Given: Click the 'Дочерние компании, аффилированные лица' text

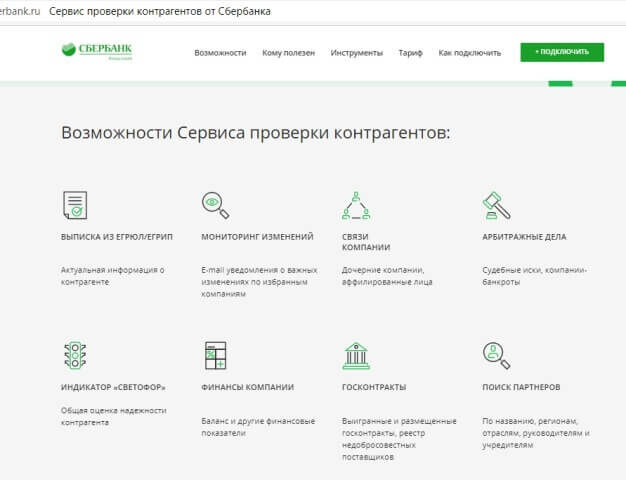Looking at the screenshot, I should coord(387,276).
